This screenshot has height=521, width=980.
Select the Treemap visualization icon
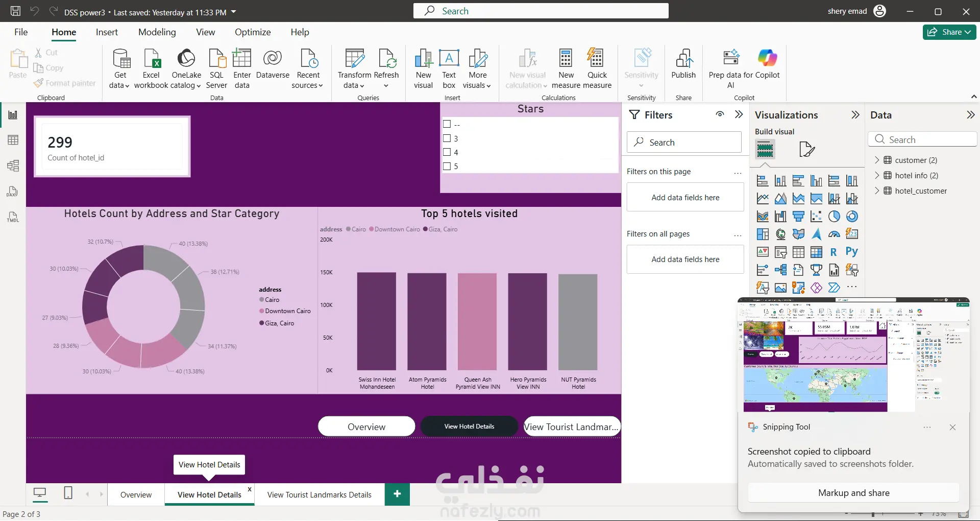(763, 234)
